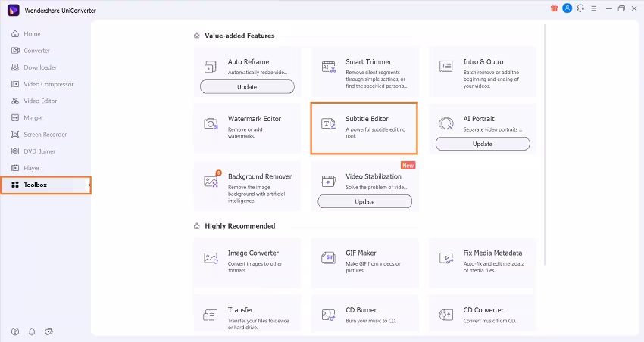This screenshot has height=342, width=644.
Task: Click the Fix Media Metadata icon
Action: click(446, 258)
